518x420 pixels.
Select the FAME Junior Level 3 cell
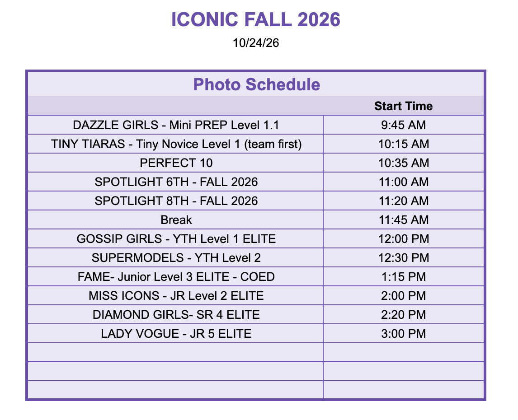tap(176, 277)
